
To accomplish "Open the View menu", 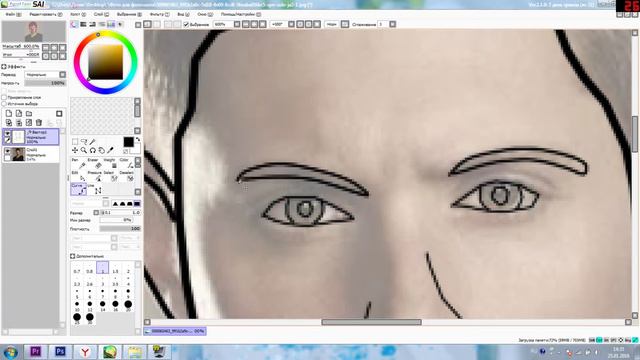I will 183,14.
